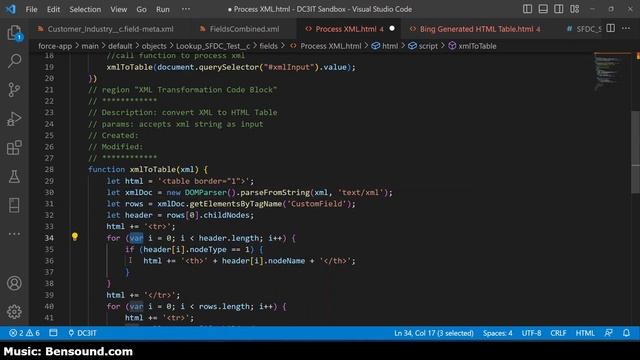
Task: Open the Run menu
Action: [162, 9]
